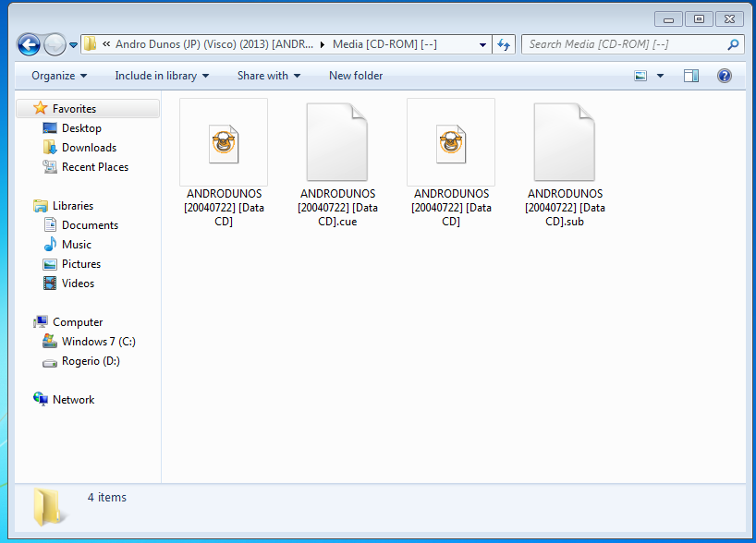756x543 pixels.
Task: Click the Refresh button beside the address bar
Action: click(x=504, y=44)
